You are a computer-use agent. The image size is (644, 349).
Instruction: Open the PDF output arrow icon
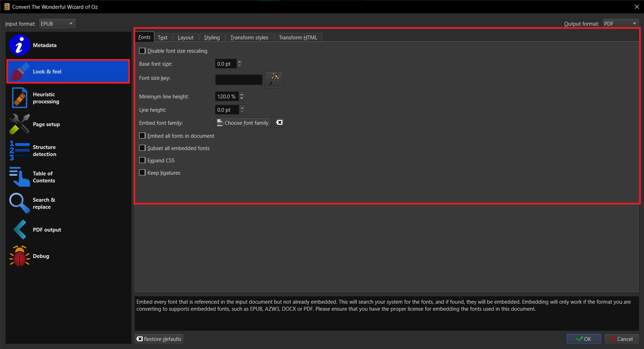pyautogui.click(x=20, y=230)
